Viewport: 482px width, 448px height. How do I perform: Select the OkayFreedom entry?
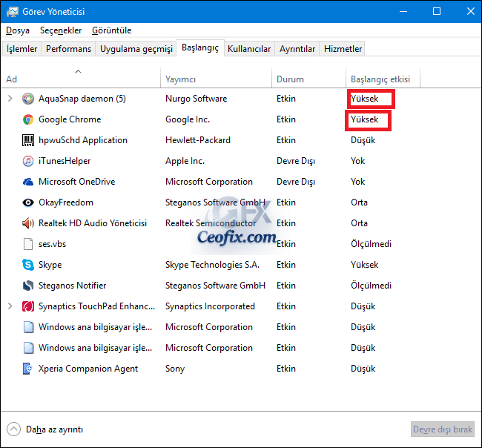(66, 202)
